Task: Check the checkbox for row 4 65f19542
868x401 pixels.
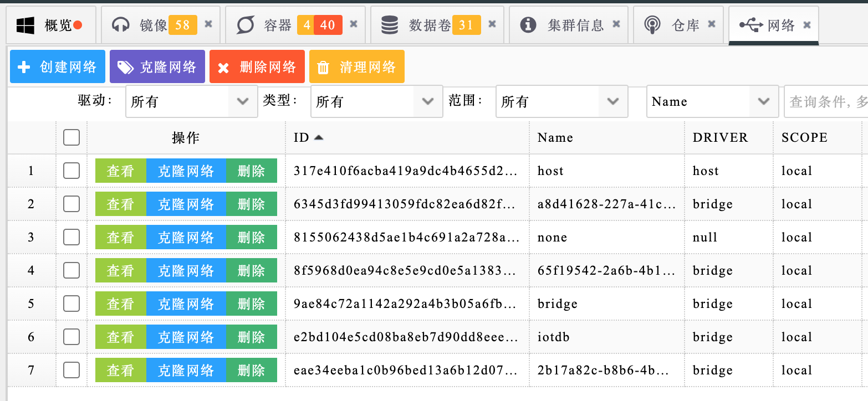Action: (72, 270)
